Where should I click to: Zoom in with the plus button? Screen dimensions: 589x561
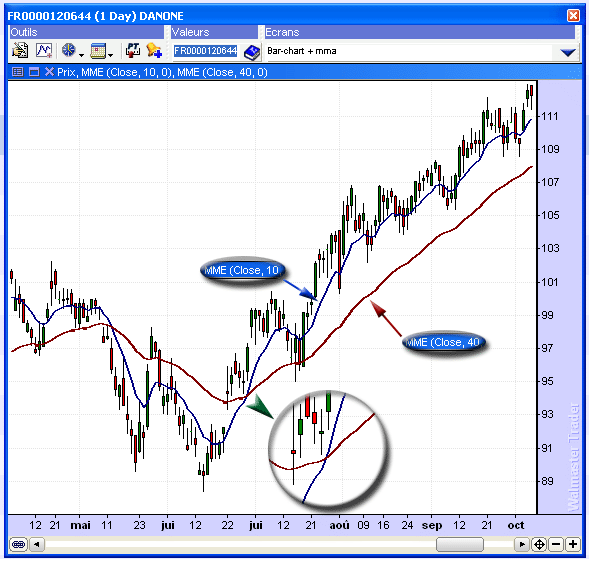point(573,544)
